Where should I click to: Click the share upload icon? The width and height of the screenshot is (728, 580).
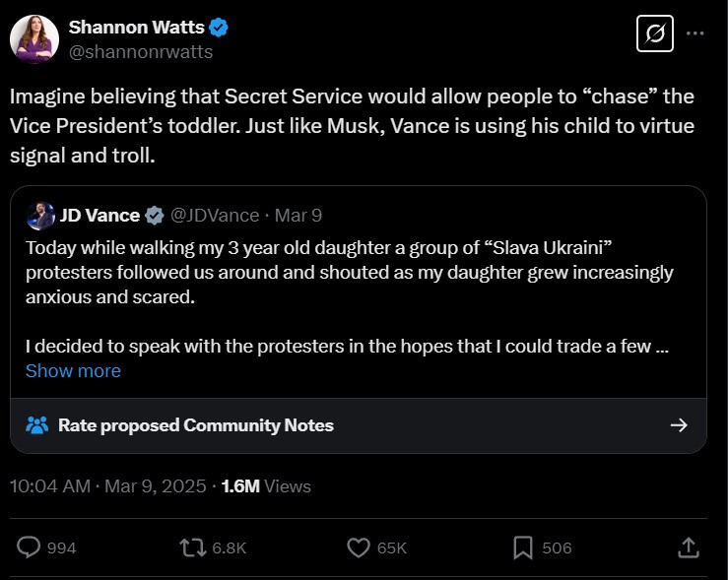pos(690,547)
